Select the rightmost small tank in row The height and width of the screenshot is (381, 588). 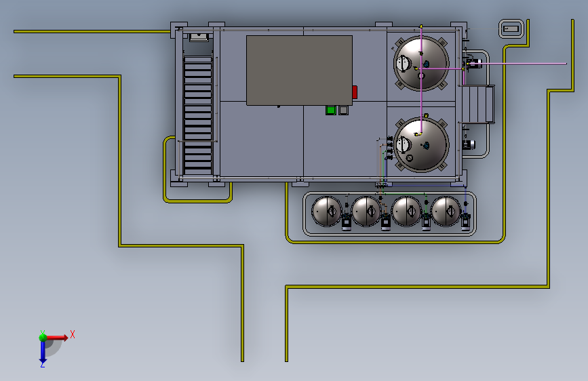click(x=446, y=211)
